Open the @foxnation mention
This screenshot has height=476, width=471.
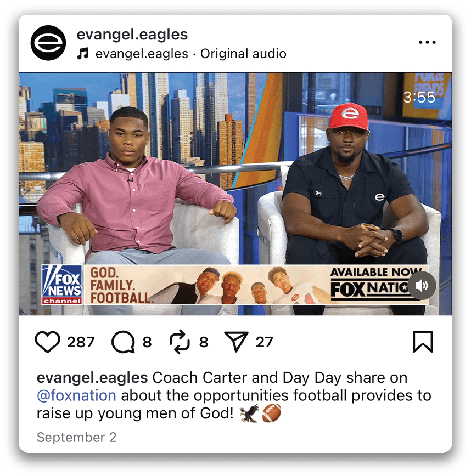point(76,395)
